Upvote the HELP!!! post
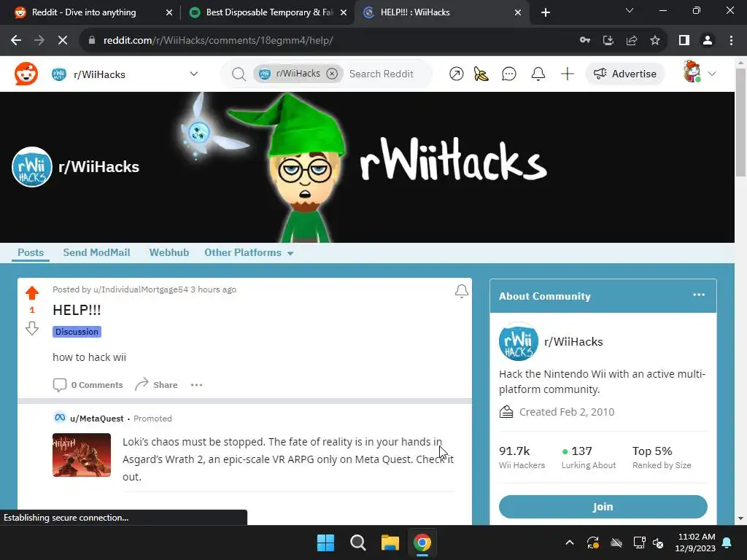This screenshot has height=560, width=747. [x=32, y=292]
